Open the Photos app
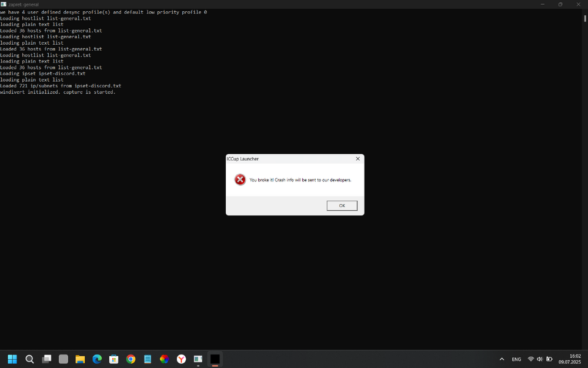The height and width of the screenshot is (368, 588). click(x=164, y=359)
